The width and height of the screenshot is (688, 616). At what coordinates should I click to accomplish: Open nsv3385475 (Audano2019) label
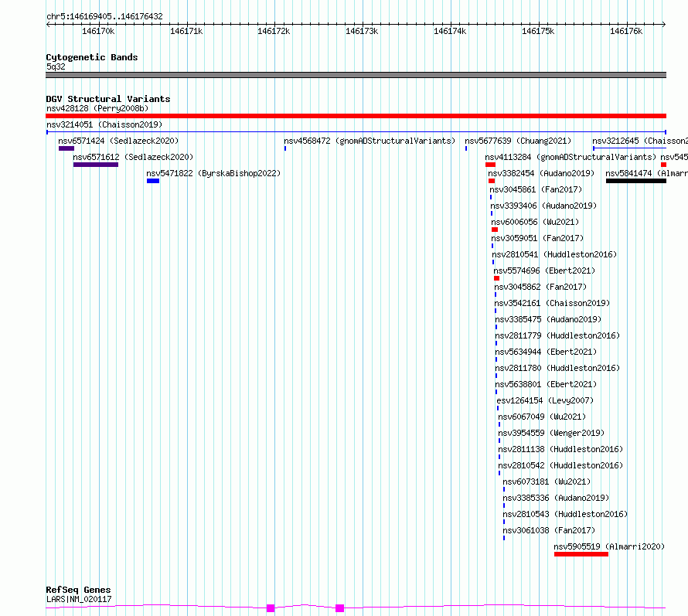pyautogui.click(x=548, y=319)
